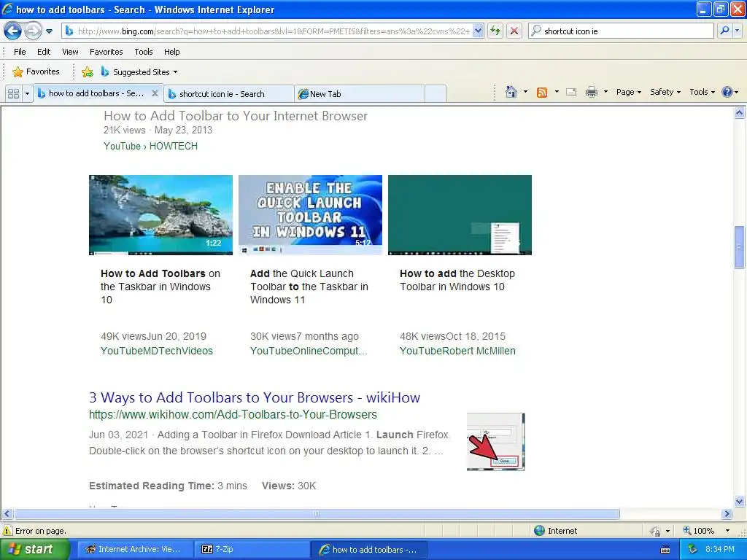Click the horizontal scrollbar left arrow

tap(7, 514)
